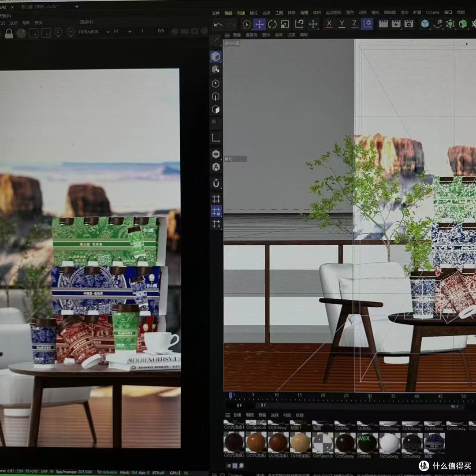Open the 创建 menu in the main menu bar
This screenshot has height=476, width=476.
(x=241, y=13)
